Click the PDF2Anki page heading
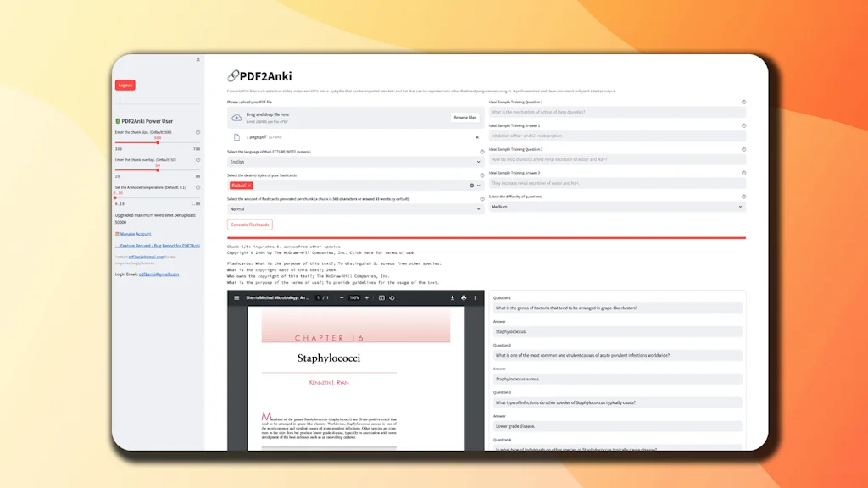The height and width of the screenshot is (488, 868). [x=265, y=76]
